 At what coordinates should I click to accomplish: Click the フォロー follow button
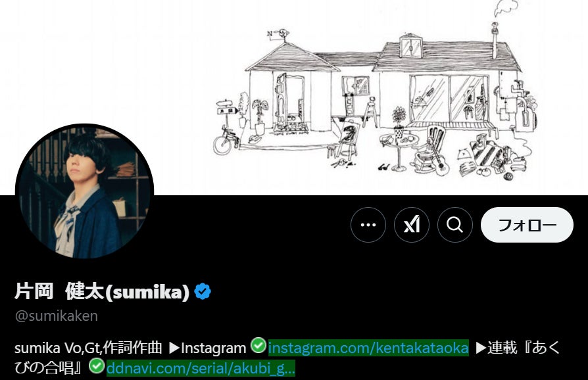527,225
